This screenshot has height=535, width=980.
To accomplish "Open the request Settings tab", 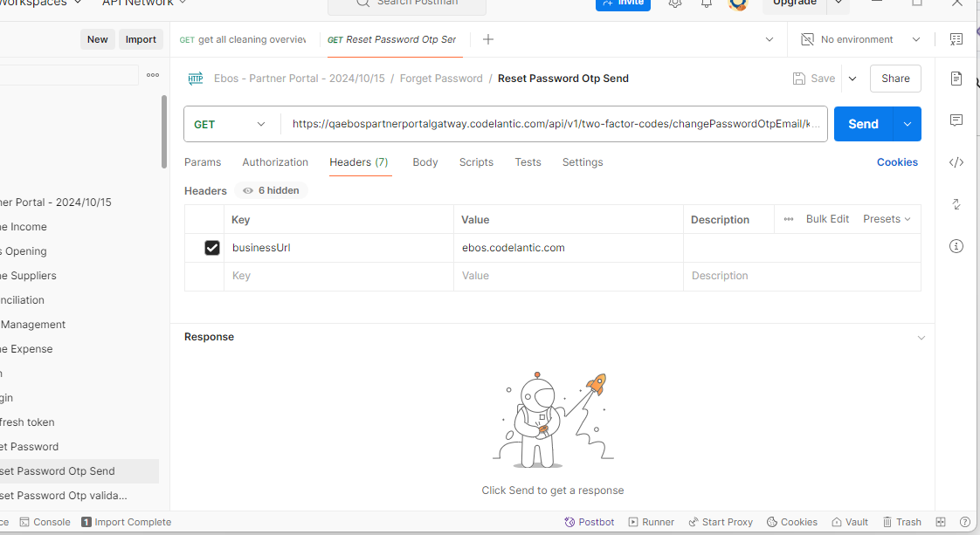I will click(x=583, y=162).
